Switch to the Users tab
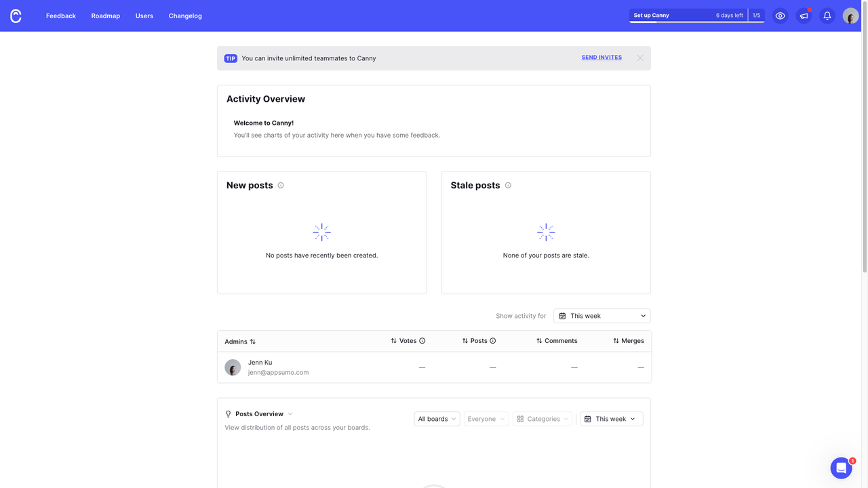868x488 pixels. point(144,16)
